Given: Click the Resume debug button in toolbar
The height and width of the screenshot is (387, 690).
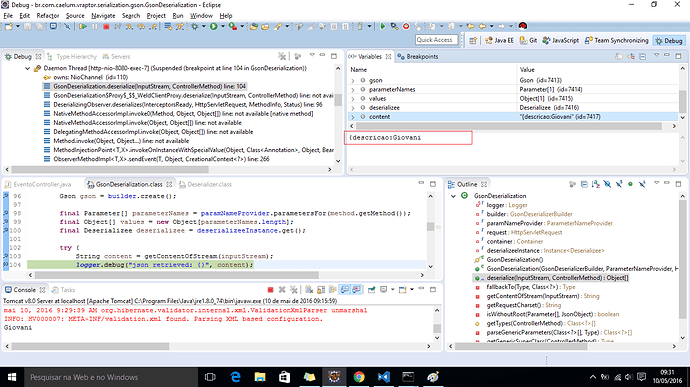Looking at the screenshot, I should coord(83,26).
